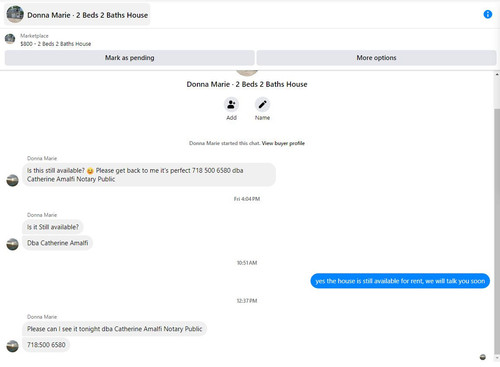Click header title Donna Marie 2 Beds 2 Baths House
Screen dimensions: 500x367
click(87, 15)
